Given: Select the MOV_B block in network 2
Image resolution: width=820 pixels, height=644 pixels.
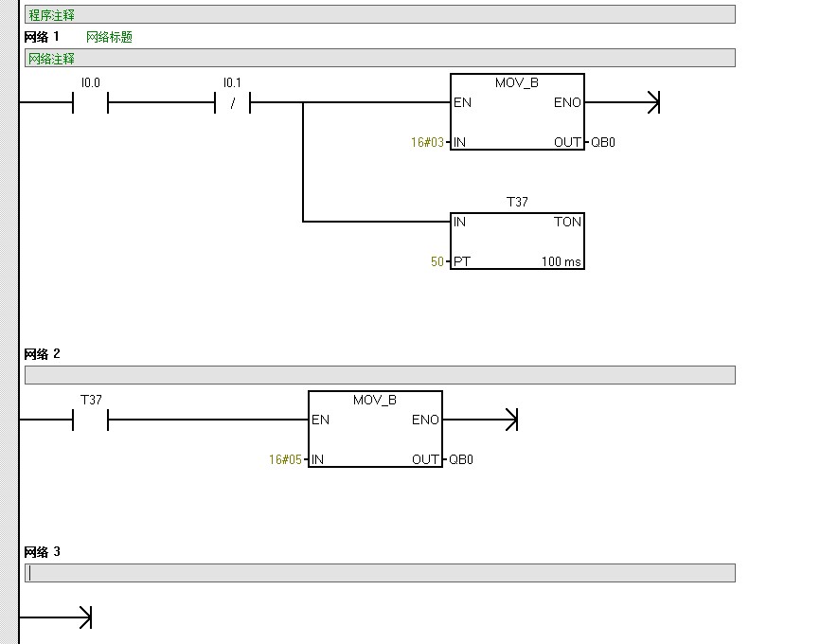Looking at the screenshot, I should (375, 431).
